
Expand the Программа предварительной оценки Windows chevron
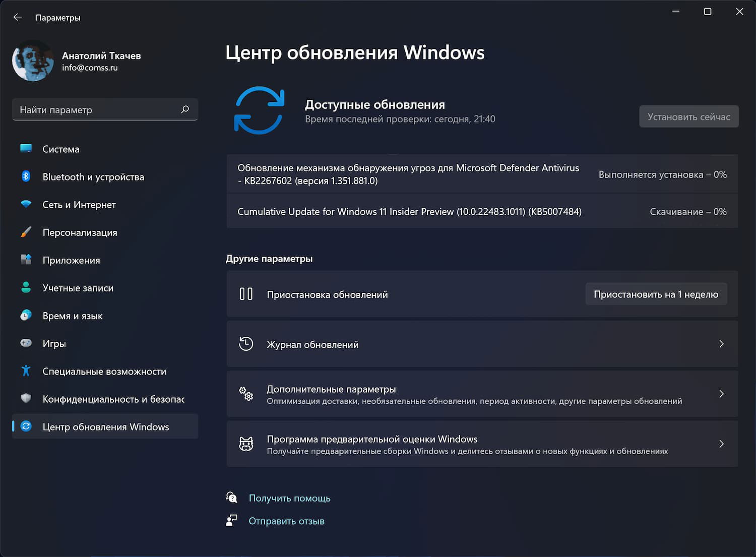(x=721, y=444)
